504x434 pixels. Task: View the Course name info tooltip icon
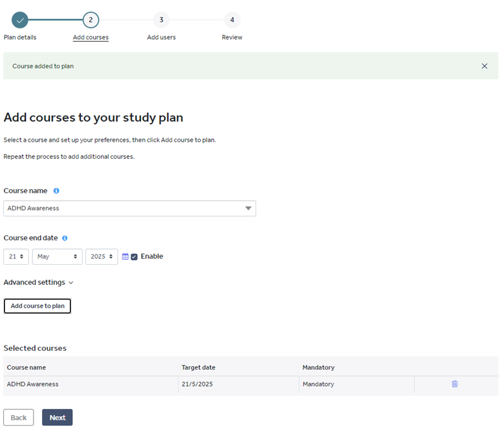pos(56,190)
